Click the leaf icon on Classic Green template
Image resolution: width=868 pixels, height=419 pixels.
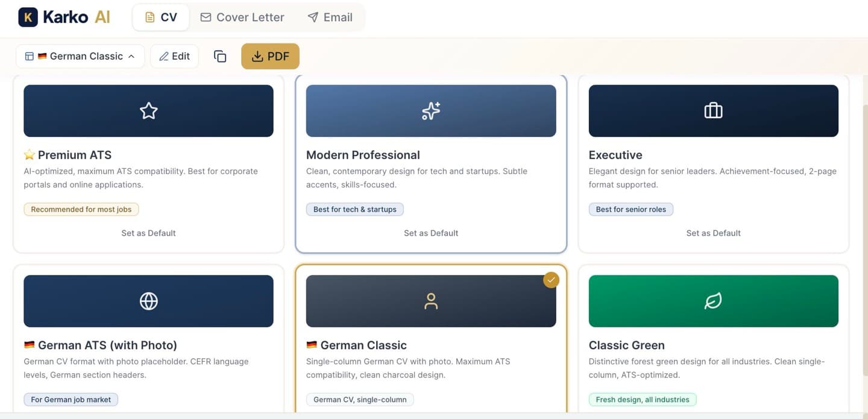tap(713, 300)
